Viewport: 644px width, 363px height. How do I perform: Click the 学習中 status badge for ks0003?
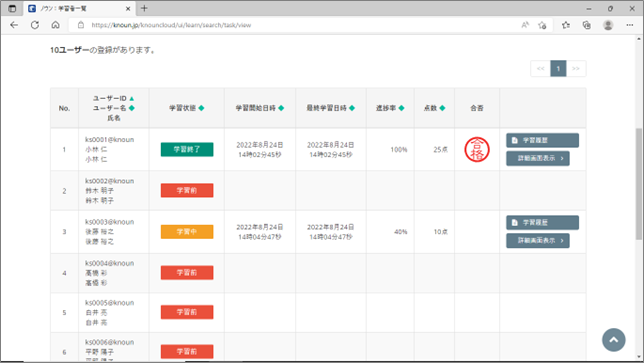[x=187, y=232]
